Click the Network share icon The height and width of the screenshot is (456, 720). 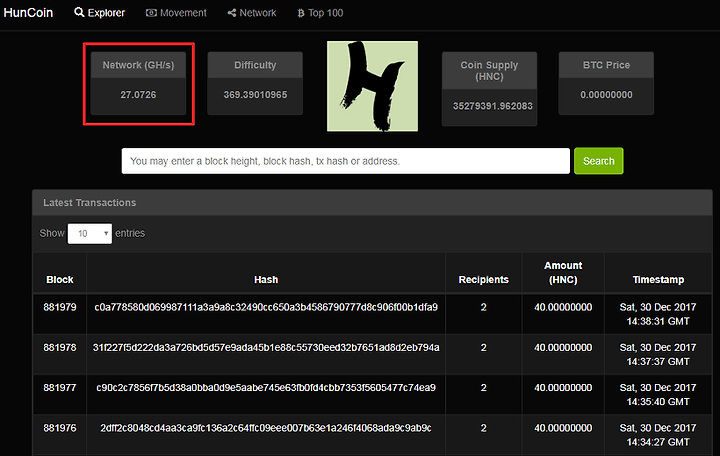[x=232, y=13]
